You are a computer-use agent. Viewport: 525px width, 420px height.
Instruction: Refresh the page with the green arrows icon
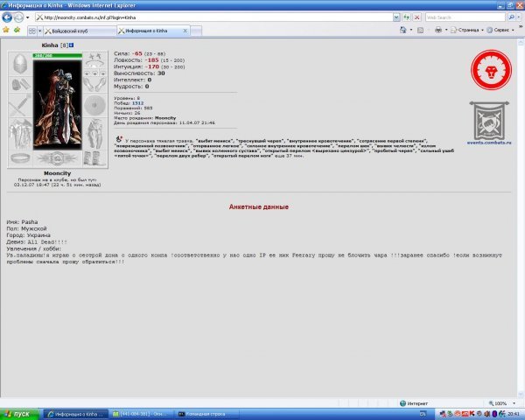pyautogui.click(x=407, y=17)
